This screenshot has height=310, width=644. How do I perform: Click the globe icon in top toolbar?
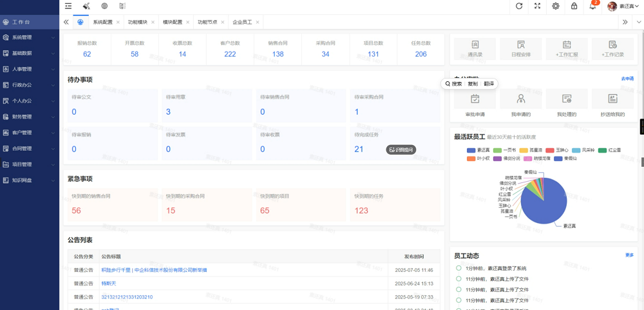point(104,6)
